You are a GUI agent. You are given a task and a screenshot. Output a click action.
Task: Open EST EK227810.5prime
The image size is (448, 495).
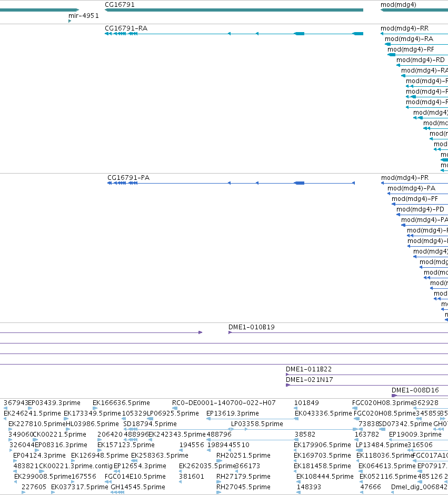37,423
